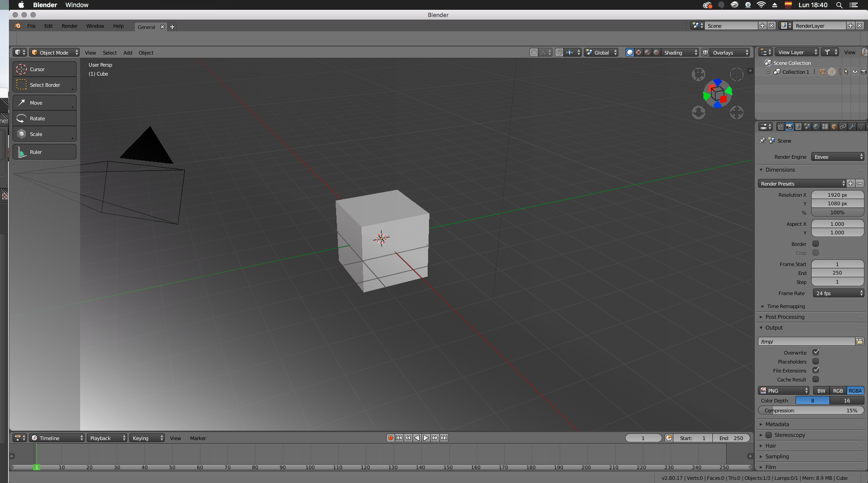Toggle perspective/orthographic cube gizmo button
The image size is (868, 483).
click(736, 74)
